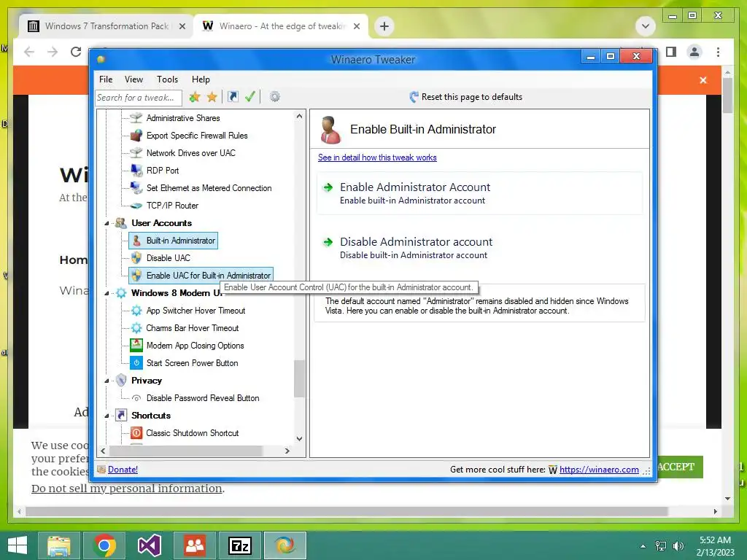Collapse the Windows 8 Modern UI group
This screenshot has height=560, width=747.
point(107,293)
